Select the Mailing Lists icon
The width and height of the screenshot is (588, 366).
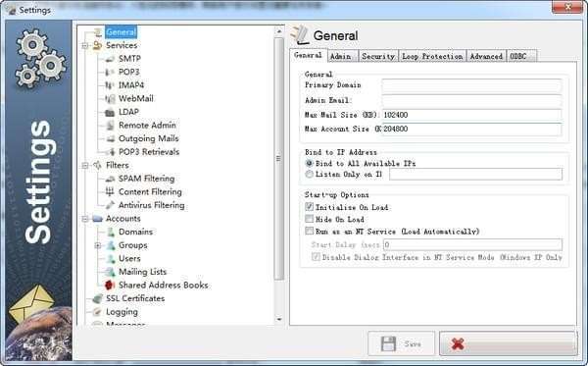110,272
